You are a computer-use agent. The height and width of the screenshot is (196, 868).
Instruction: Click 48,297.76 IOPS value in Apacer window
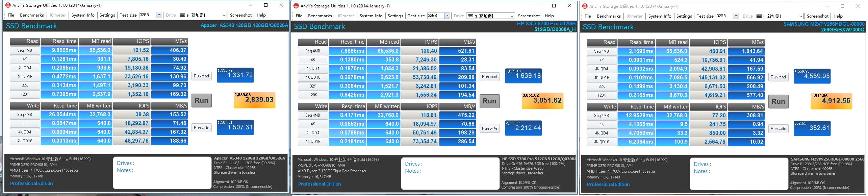pyautogui.click(x=131, y=141)
